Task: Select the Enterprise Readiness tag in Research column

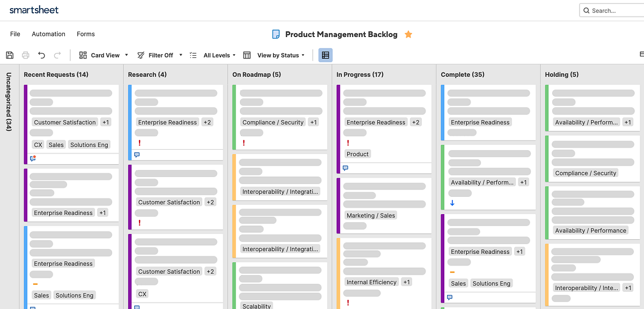Action: coord(168,122)
